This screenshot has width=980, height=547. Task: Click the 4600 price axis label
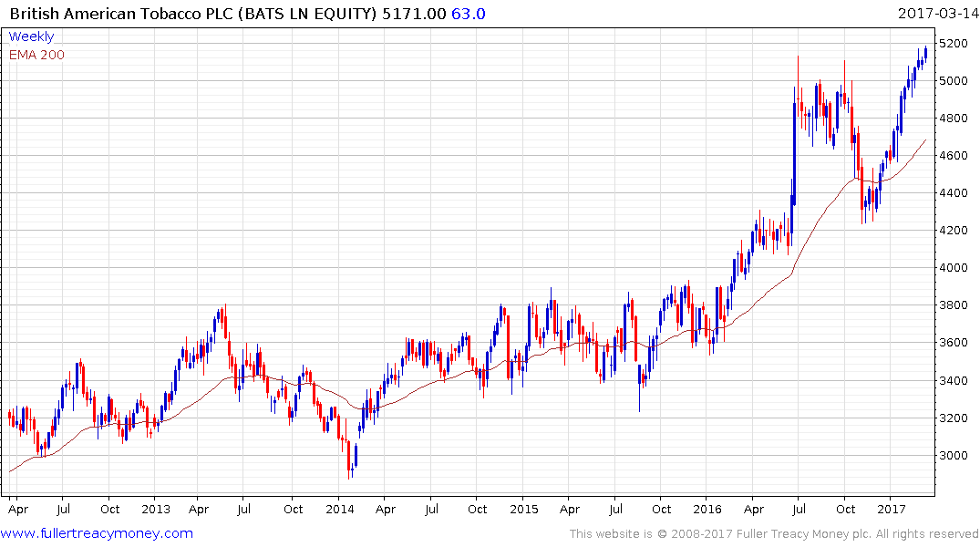click(954, 156)
